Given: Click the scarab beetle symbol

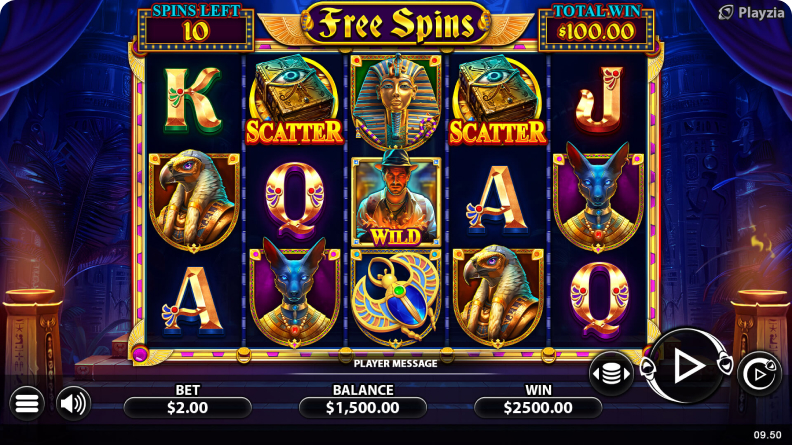Looking at the screenshot, I should (x=395, y=298).
